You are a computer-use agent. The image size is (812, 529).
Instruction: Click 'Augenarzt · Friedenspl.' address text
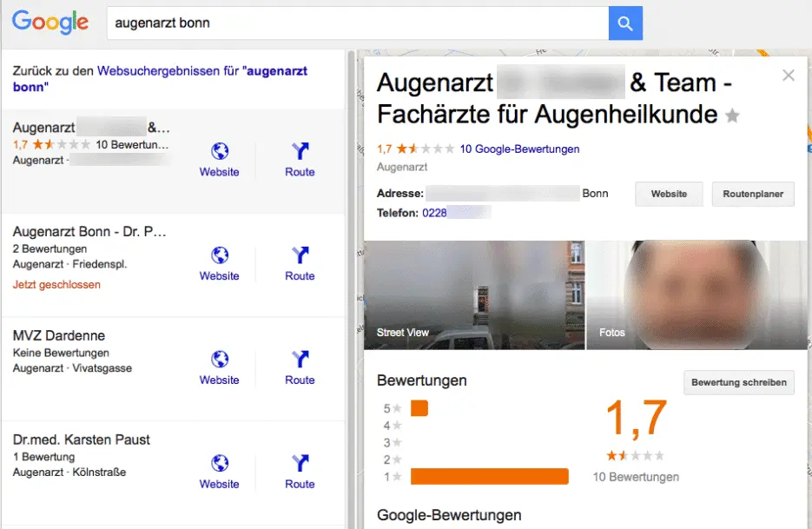point(70,264)
